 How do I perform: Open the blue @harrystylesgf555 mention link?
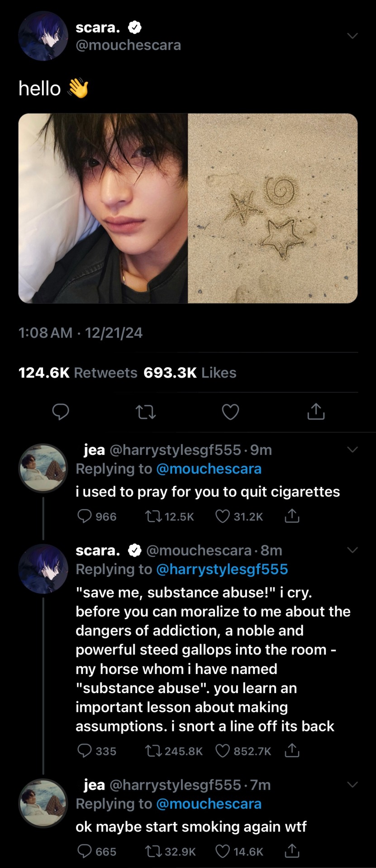pos(222,569)
